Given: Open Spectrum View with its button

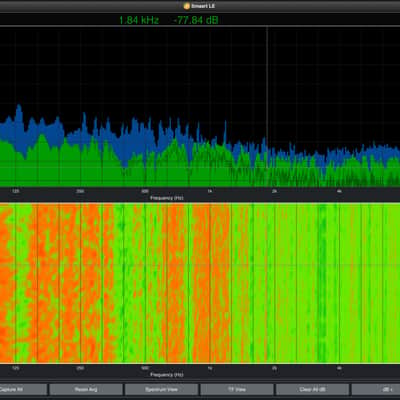Looking at the screenshot, I should point(161,389).
